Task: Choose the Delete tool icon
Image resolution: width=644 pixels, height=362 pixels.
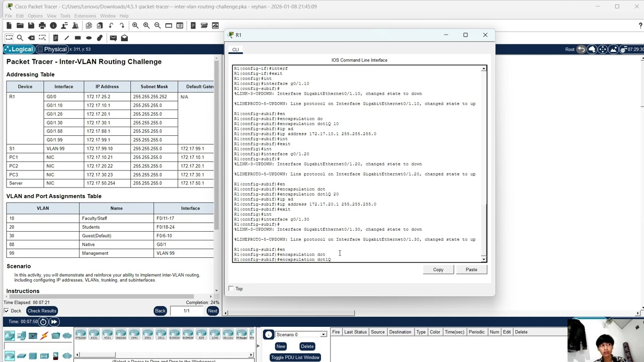Action: tap(31, 38)
